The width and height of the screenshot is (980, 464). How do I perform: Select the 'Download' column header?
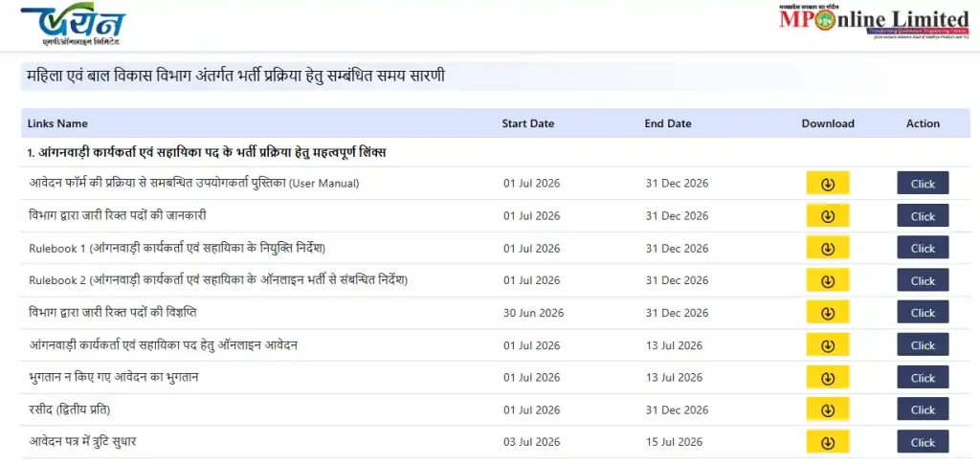click(828, 123)
